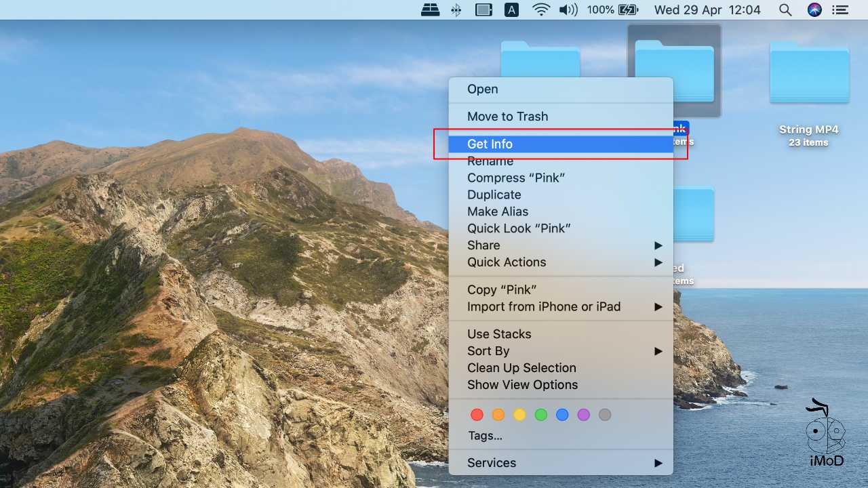The height and width of the screenshot is (488, 868).
Task: Enable Use Stacks in context menu
Action: (499, 334)
